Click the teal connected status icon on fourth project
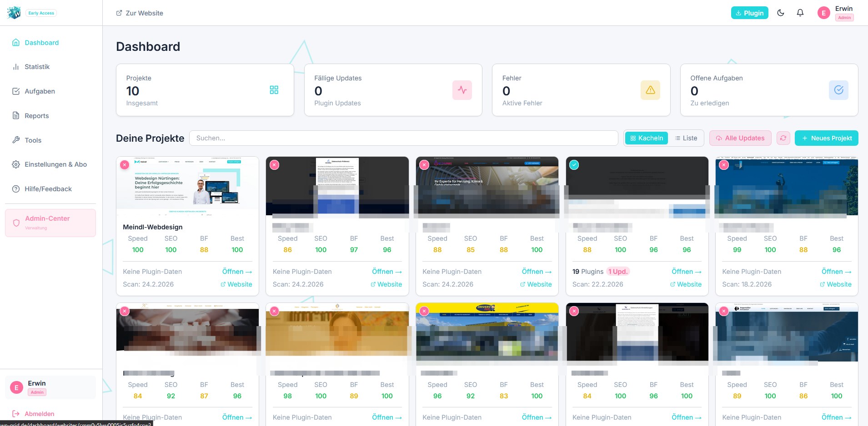Image resolution: width=868 pixels, height=426 pixels. (574, 165)
